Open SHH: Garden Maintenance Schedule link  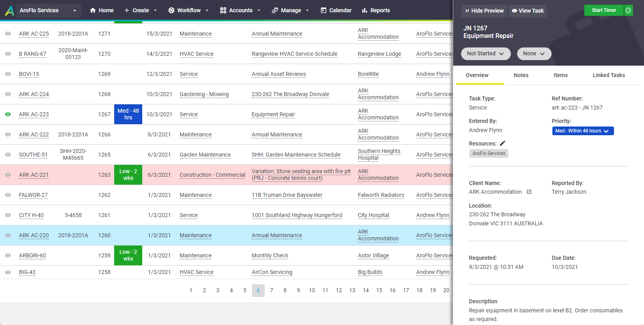pyautogui.click(x=296, y=155)
